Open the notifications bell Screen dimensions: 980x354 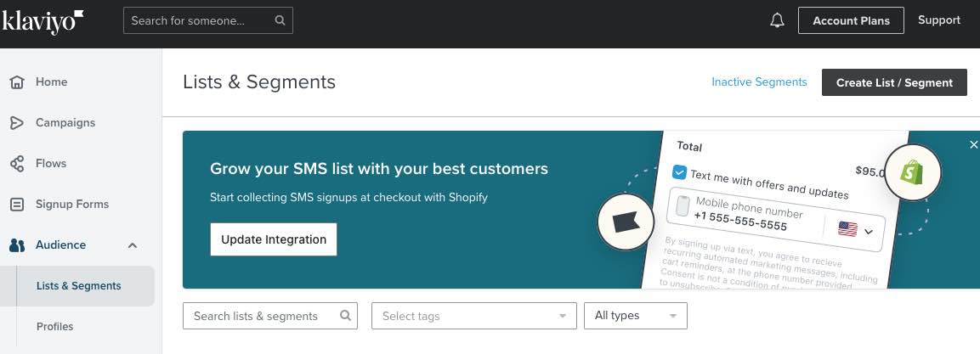pyautogui.click(x=777, y=21)
